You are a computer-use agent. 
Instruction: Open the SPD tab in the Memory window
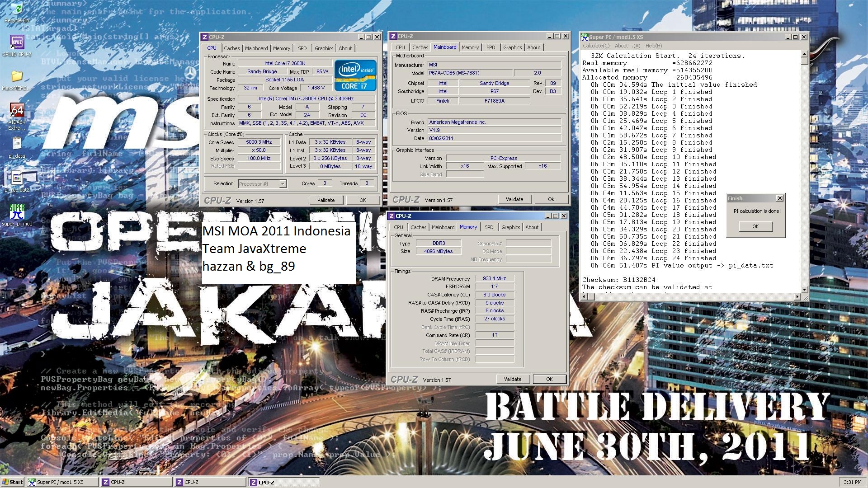click(489, 227)
